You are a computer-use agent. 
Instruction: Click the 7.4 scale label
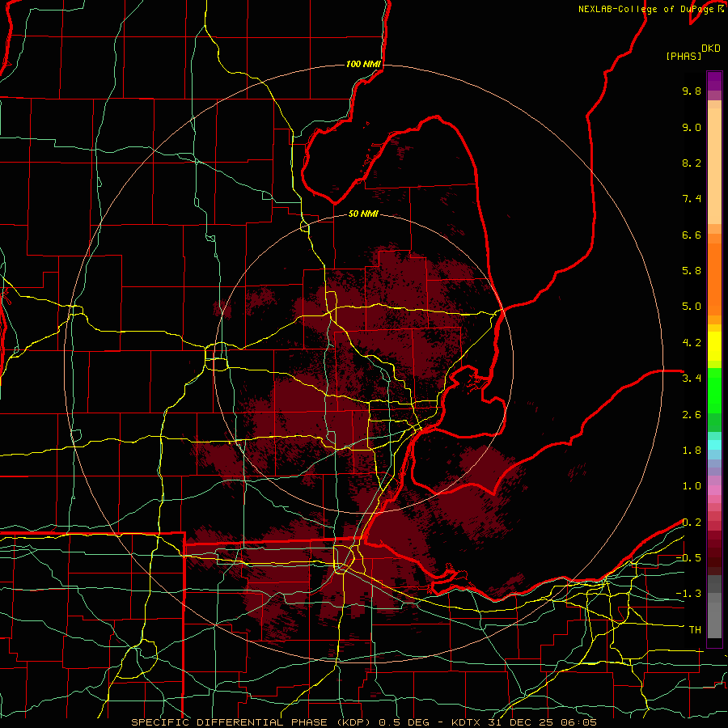tap(692, 199)
